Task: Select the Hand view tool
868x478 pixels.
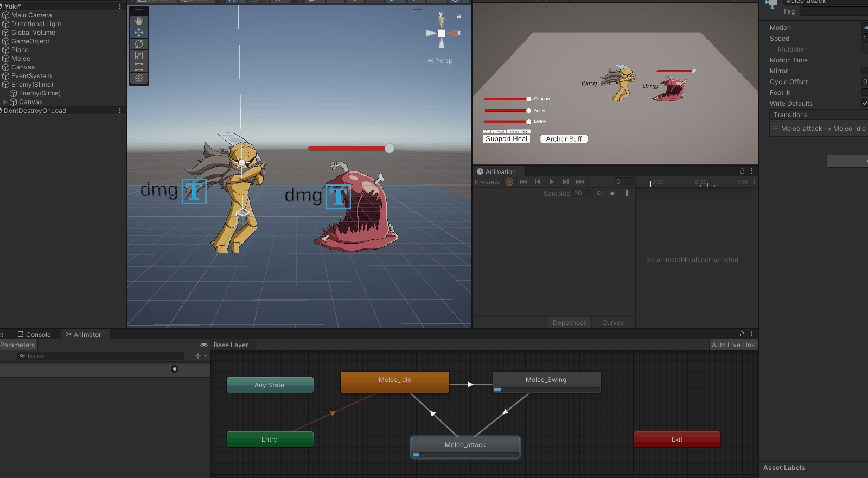Action: point(139,21)
